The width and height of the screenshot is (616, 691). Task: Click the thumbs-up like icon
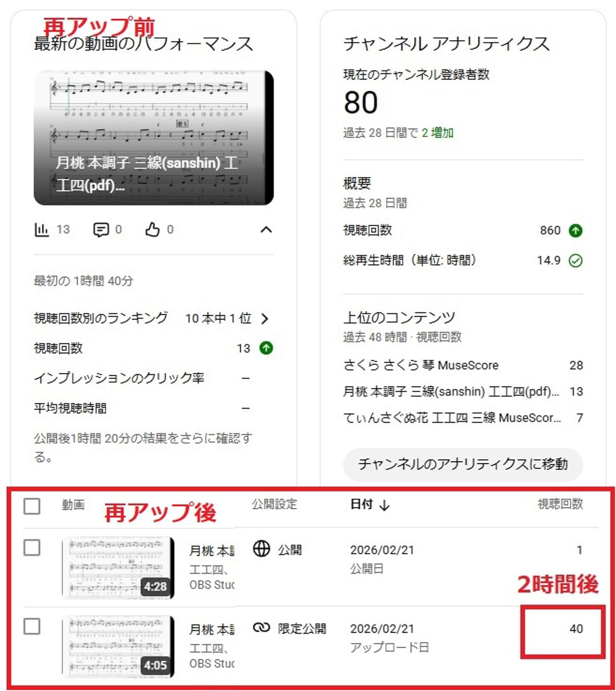point(152,228)
